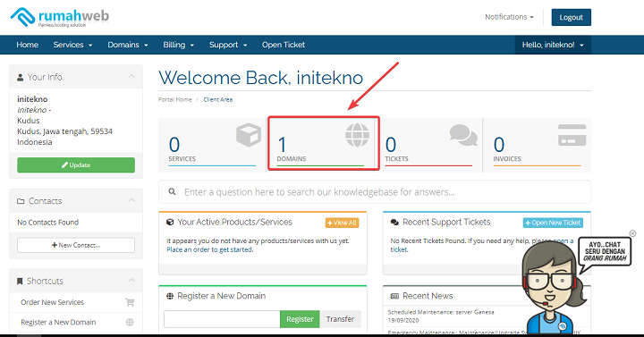Open the Register a New Domain shortcut
The width and height of the screenshot is (644, 337).
[x=76, y=322]
